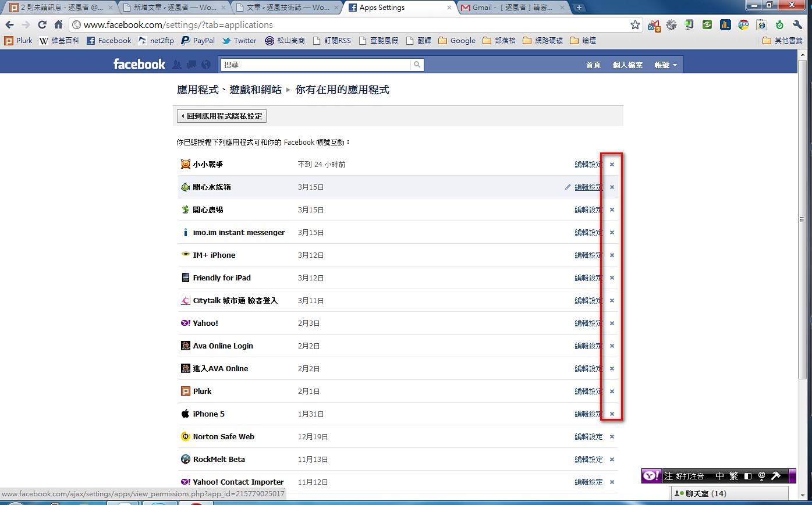Open 編輯設定 for 小小戰爭

pos(588,164)
